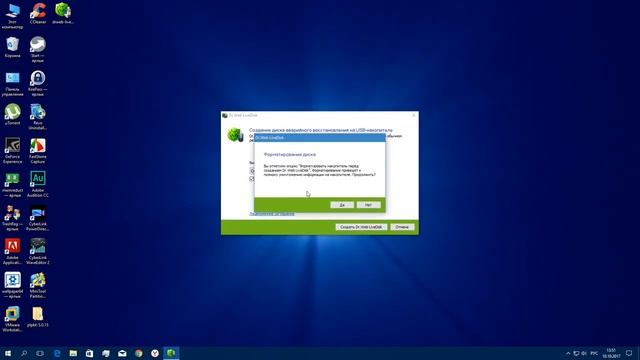Open drweb-live desktop icon
This screenshot has width=640, height=360.
pos(63,13)
